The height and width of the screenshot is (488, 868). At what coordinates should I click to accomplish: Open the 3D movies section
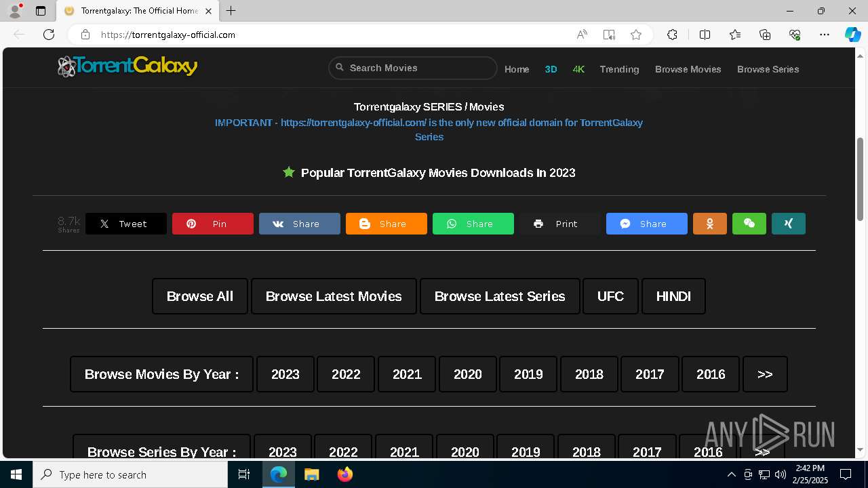(551, 69)
